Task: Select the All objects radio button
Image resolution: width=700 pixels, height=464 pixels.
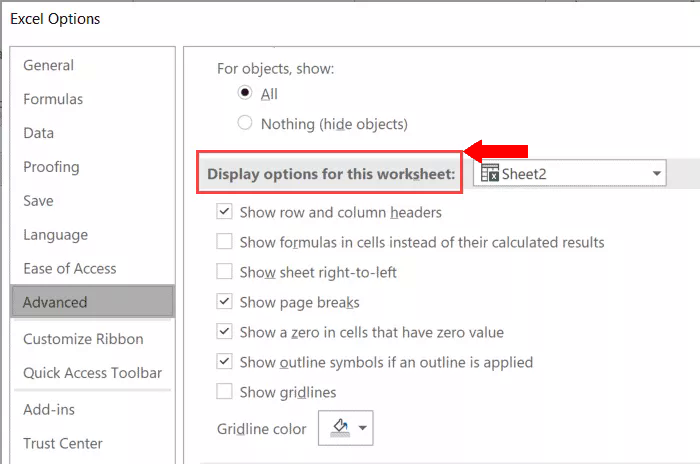Action: [245, 92]
